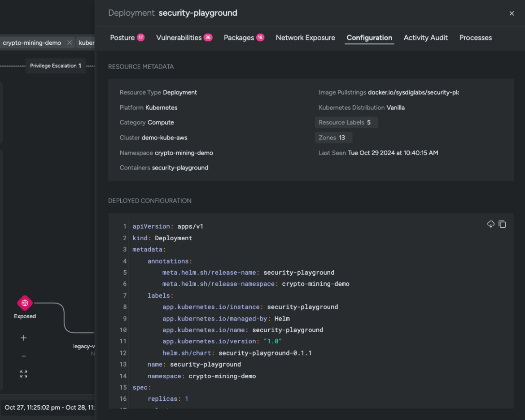
Task: Close the security-playground deployment panel
Action: point(512,13)
